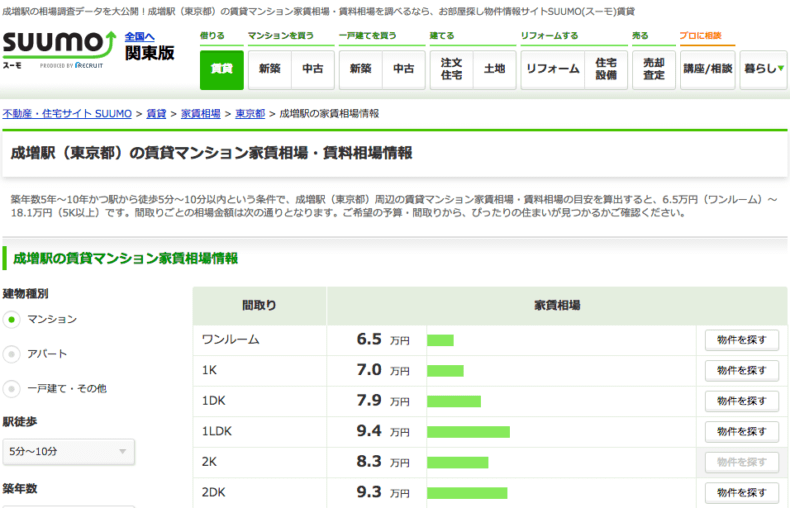The height and width of the screenshot is (508, 790).
Task: Open the 売却査定 tab
Action: tap(654, 70)
